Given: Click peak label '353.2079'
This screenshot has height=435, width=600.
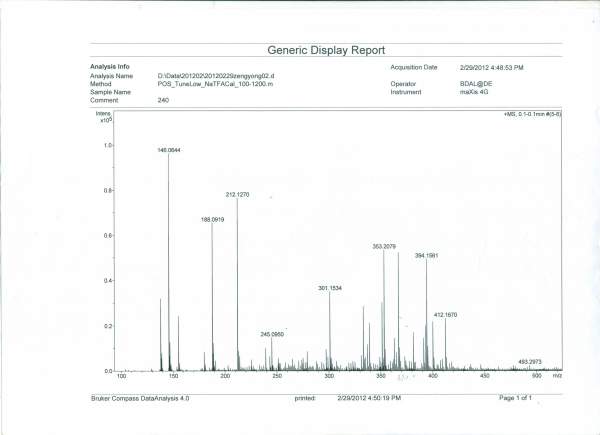Looking at the screenshot, I should (x=384, y=246).
